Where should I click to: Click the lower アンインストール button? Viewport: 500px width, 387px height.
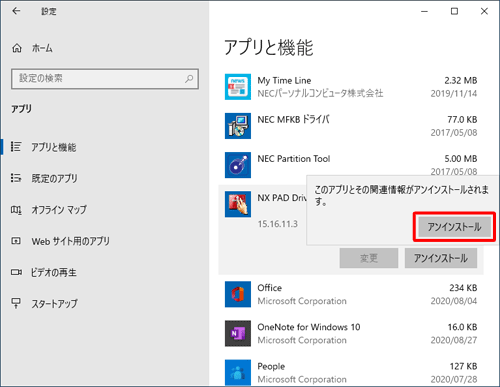pyautogui.click(x=441, y=258)
